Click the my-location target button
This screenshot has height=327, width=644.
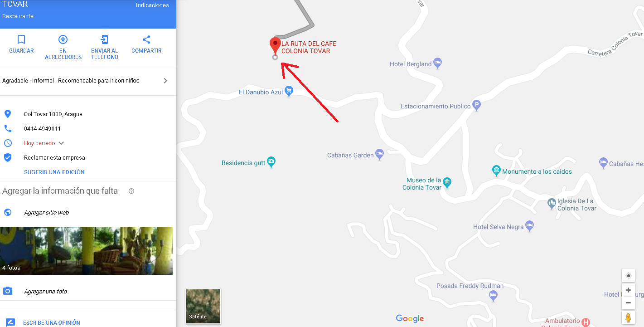pyautogui.click(x=628, y=276)
